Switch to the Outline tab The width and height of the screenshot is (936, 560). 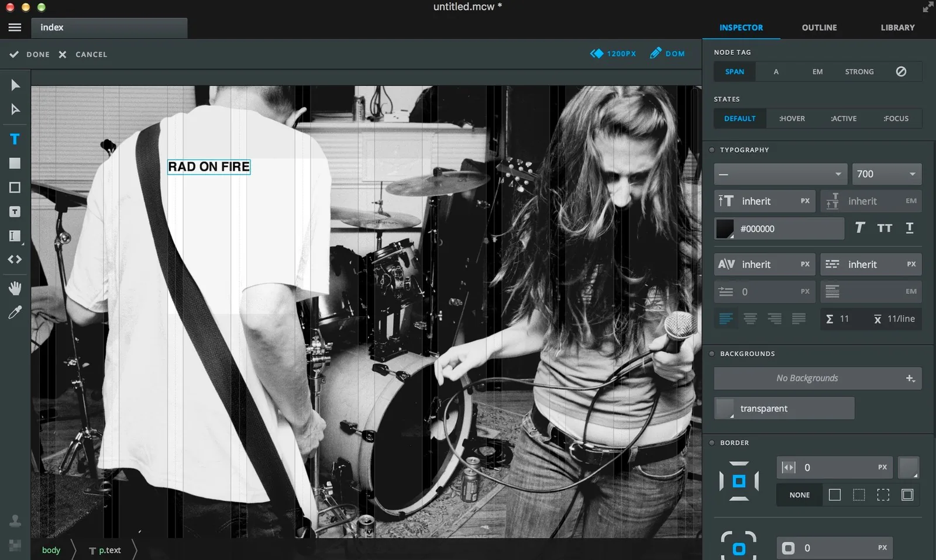pos(820,27)
